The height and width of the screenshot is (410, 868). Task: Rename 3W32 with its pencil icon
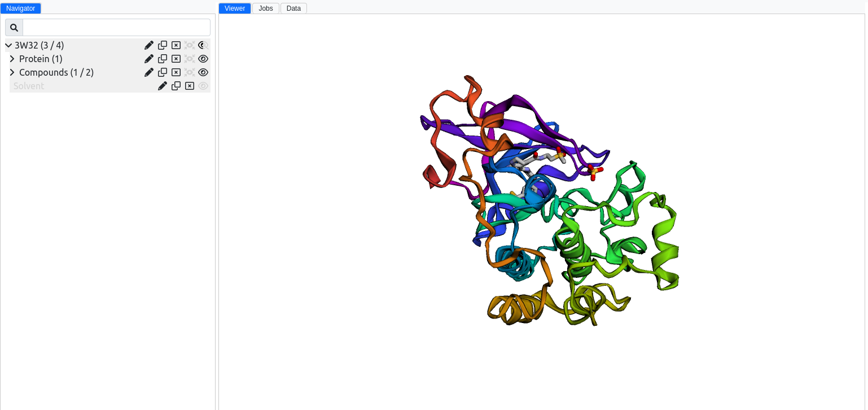click(149, 45)
